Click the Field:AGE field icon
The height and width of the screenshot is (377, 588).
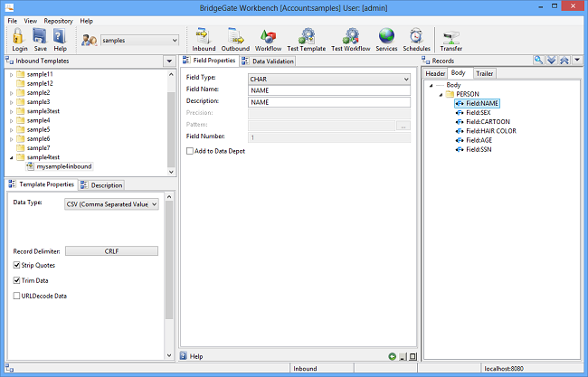pos(460,140)
